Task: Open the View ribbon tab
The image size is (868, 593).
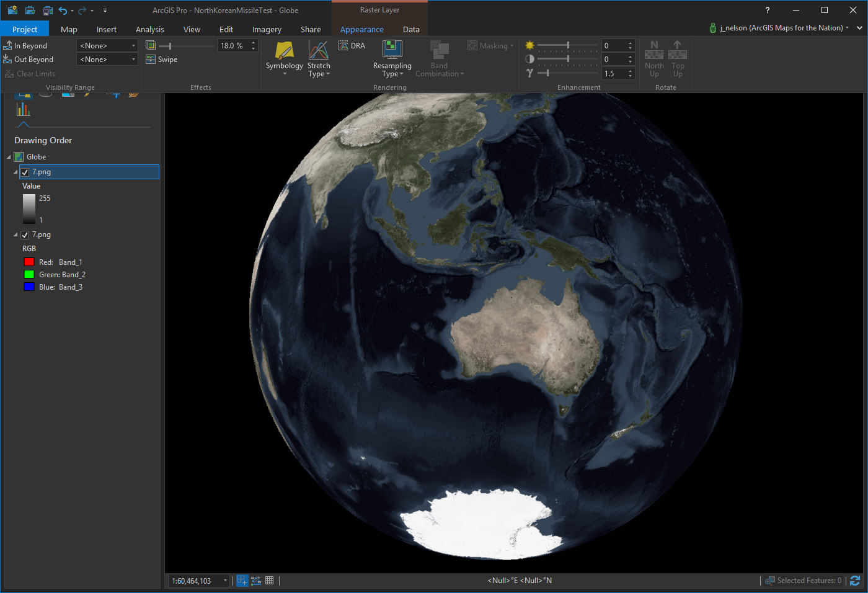Action: 192,29
